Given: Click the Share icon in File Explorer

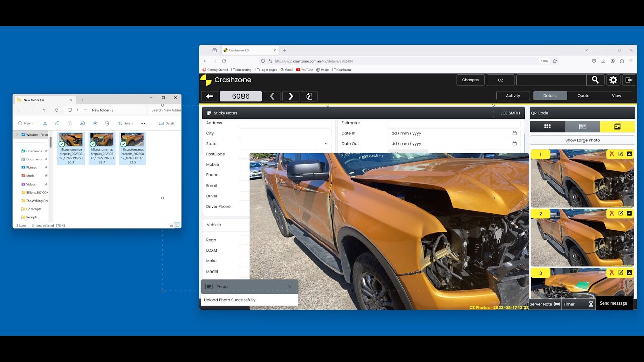Looking at the screenshot, I should [x=94, y=123].
